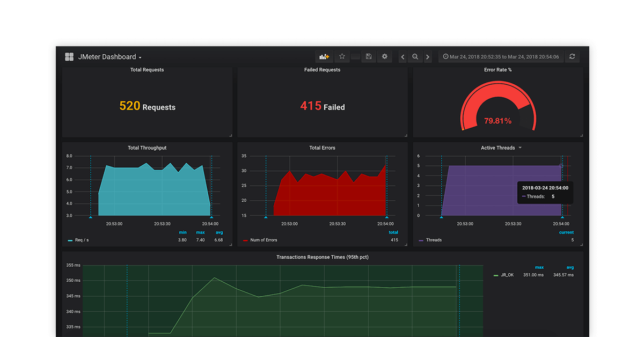Open color picker for JR_OK legend swatch

(496, 275)
